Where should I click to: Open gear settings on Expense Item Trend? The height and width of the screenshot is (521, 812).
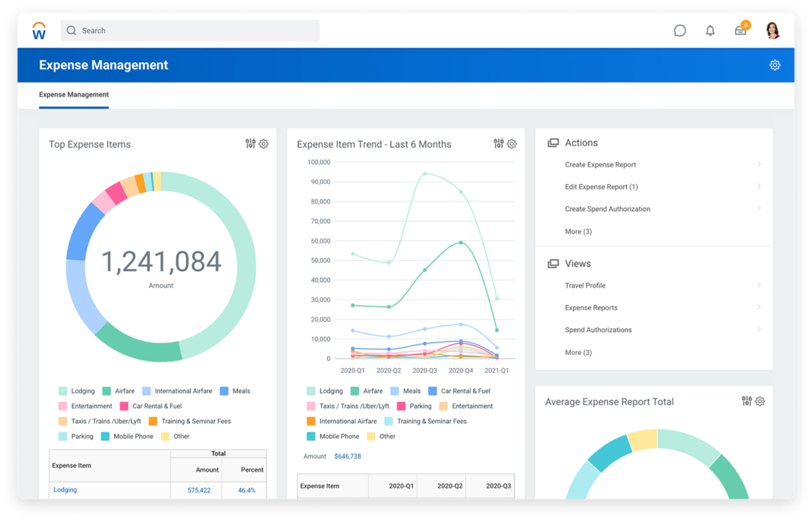(x=512, y=144)
